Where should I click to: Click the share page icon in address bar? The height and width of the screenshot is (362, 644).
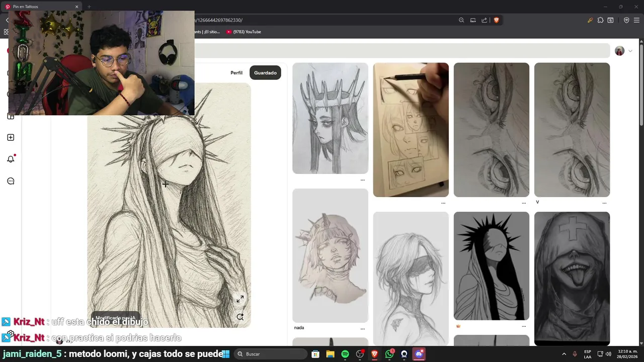[x=484, y=20]
